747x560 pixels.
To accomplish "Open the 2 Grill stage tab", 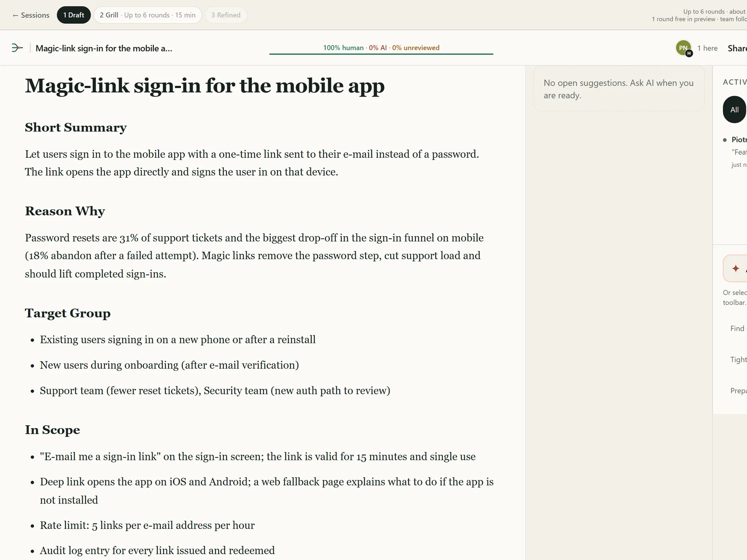I will point(147,15).
